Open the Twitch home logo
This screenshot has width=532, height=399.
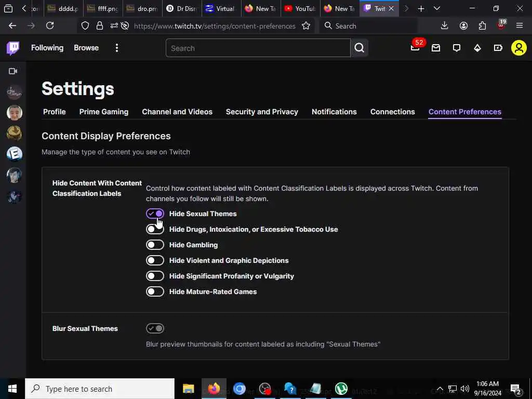[x=13, y=48]
